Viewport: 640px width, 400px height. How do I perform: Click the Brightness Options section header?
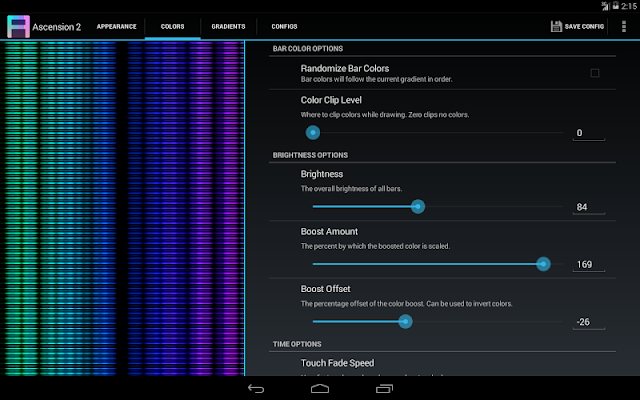(310, 155)
